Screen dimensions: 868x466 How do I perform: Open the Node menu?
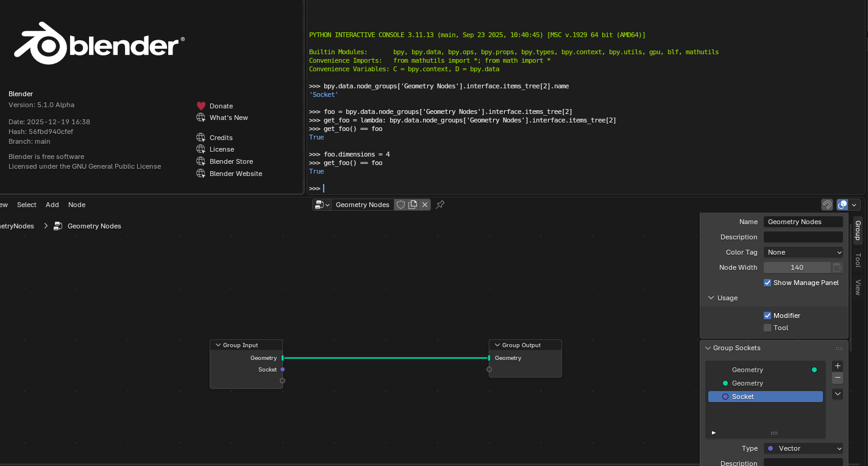[77, 205]
